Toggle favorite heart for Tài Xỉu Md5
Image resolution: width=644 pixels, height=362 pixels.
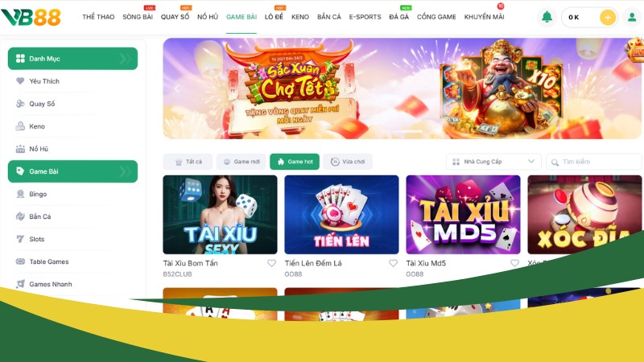pos(514,263)
